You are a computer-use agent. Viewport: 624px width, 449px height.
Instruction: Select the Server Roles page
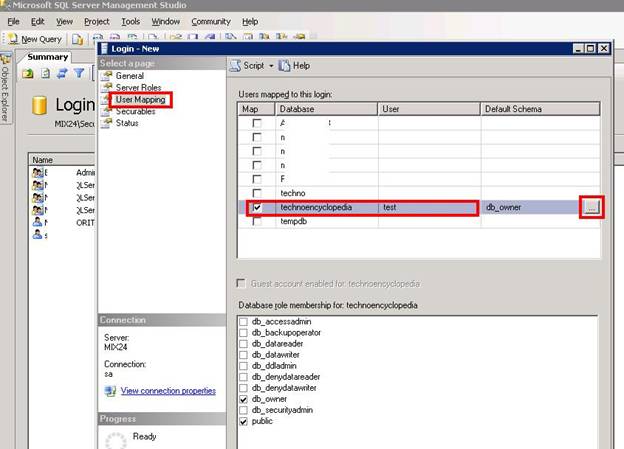(x=138, y=87)
